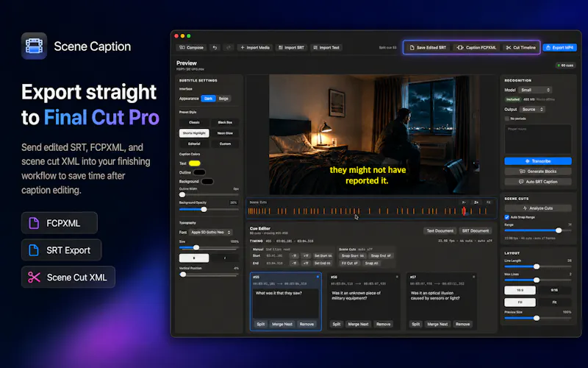Select the 16:9 aspect ratio

[520, 290]
